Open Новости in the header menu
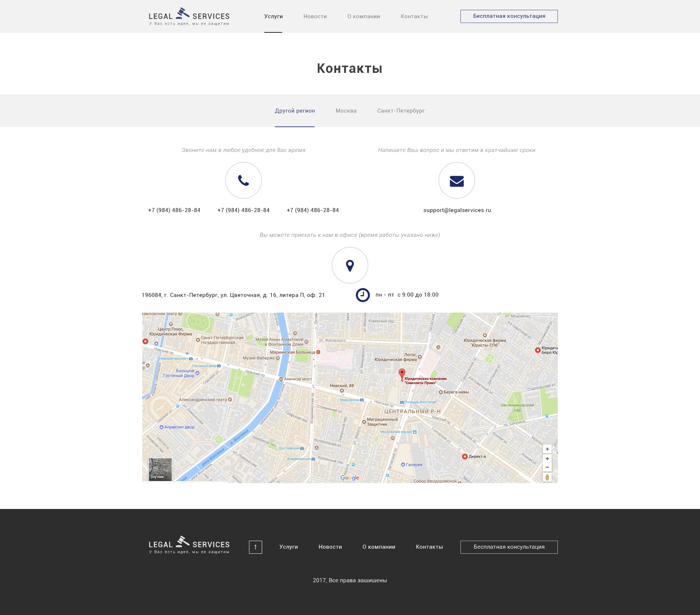The image size is (700, 615). point(315,16)
